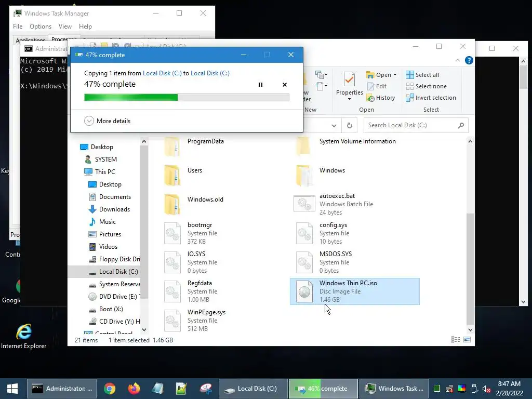Select the autoexec.bat file
This screenshot has height=399, width=532.
point(333,204)
